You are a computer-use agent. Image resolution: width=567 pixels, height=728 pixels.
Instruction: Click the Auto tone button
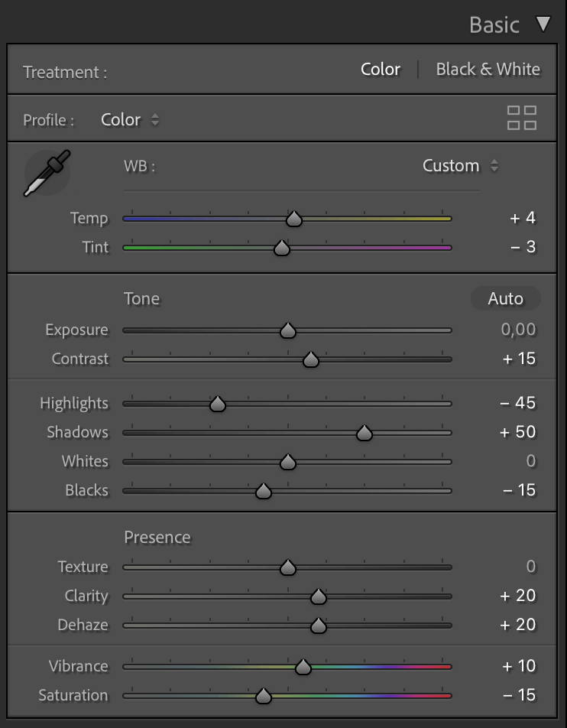point(505,298)
